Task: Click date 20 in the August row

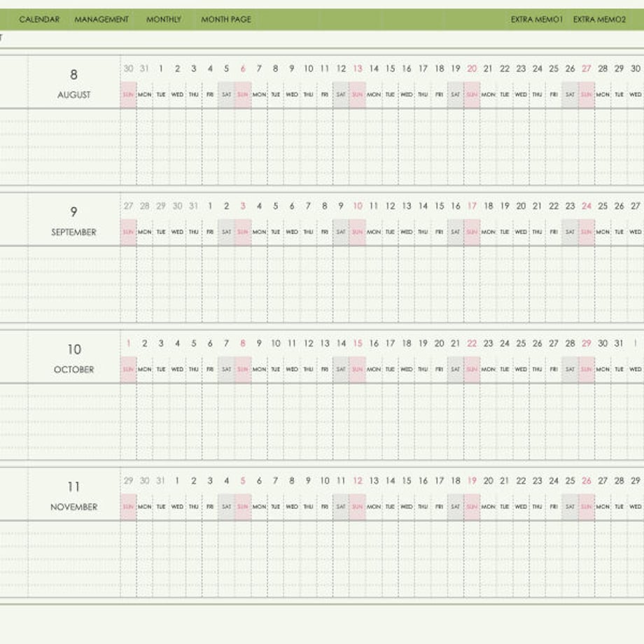Action: [472, 69]
